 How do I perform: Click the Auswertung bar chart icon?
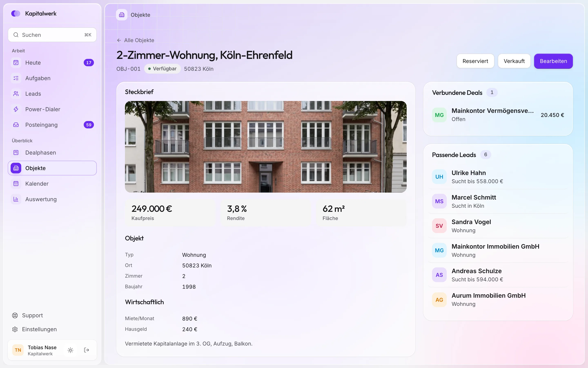[16, 199]
